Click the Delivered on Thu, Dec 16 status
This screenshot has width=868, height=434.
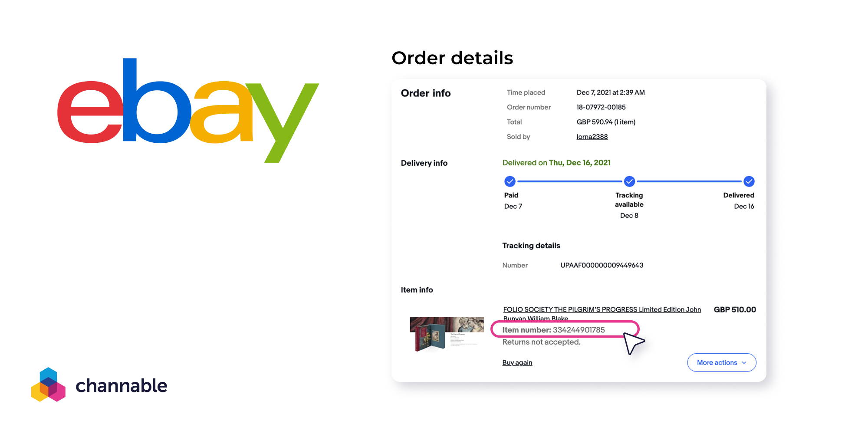[556, 163]
